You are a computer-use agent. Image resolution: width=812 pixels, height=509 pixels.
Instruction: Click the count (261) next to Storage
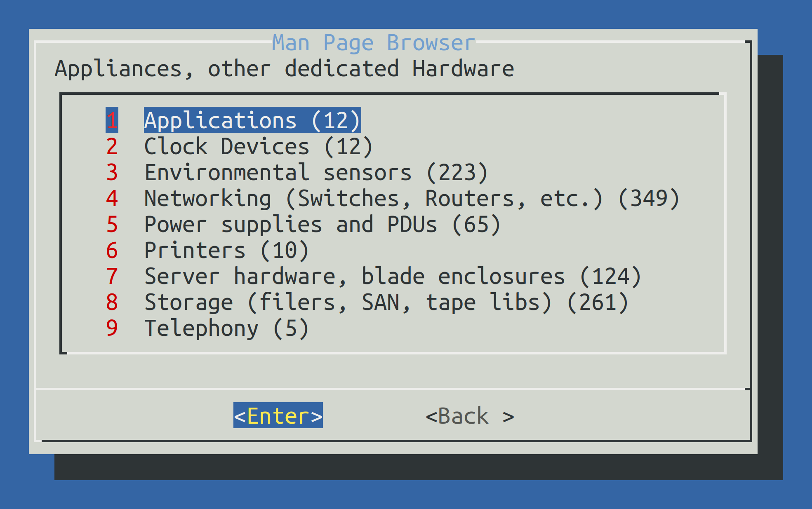coord(598,302)
